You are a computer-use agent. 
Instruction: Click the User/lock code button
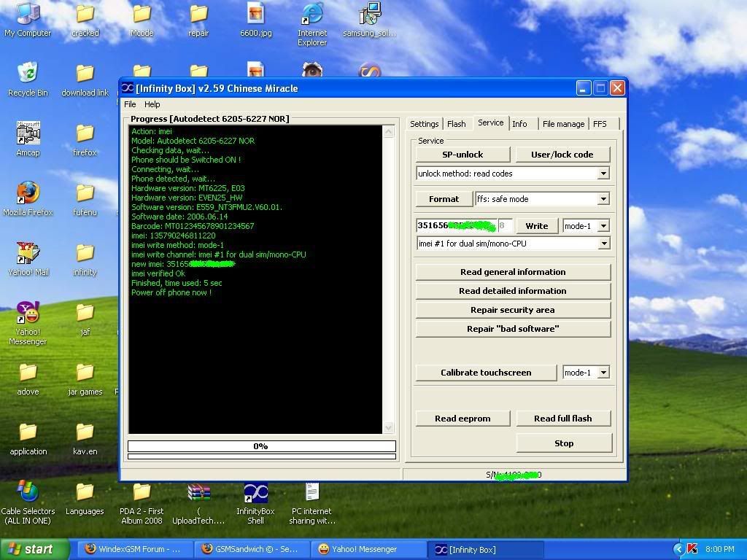562,155
